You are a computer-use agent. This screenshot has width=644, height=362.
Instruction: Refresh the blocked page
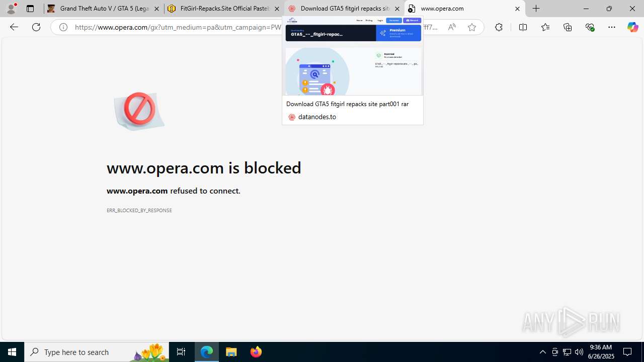click(x=36, y=27)
